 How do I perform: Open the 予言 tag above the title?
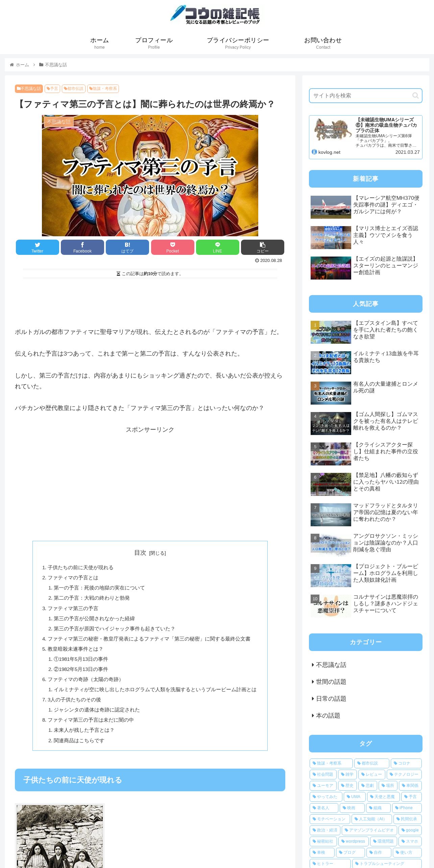pos(52,89)
